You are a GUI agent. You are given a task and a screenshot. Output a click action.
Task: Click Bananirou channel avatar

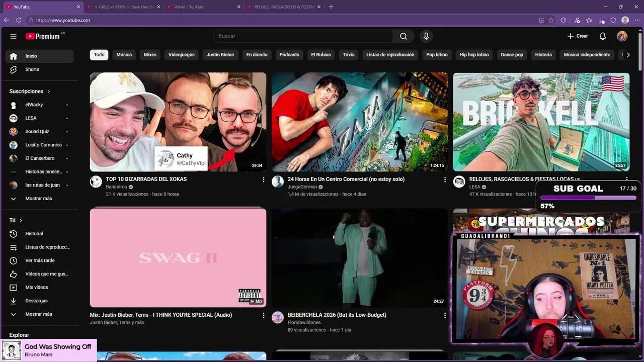click(x=96, y=182)
